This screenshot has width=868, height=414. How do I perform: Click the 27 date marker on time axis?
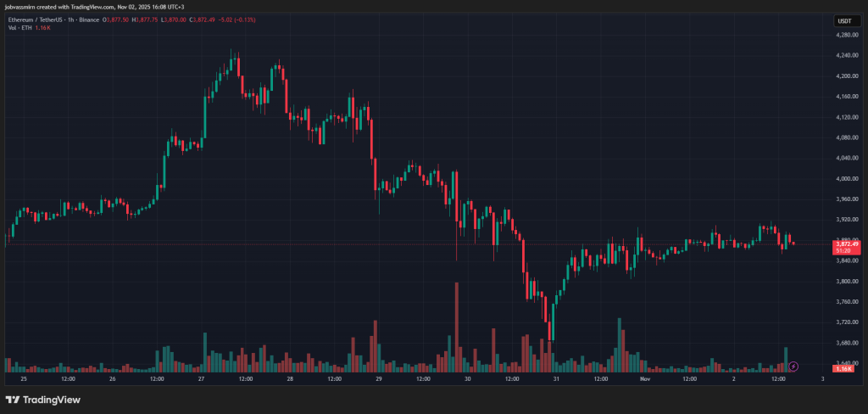(201, 379)
